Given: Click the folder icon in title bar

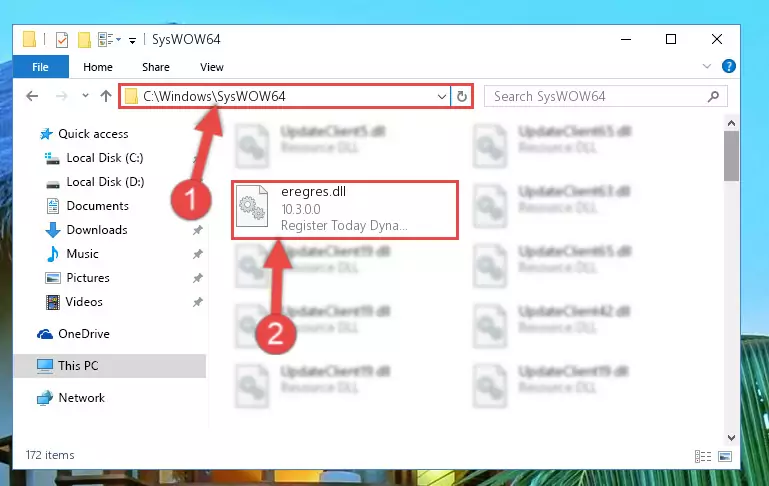Looking at the screenshot, I should point(29,39).
